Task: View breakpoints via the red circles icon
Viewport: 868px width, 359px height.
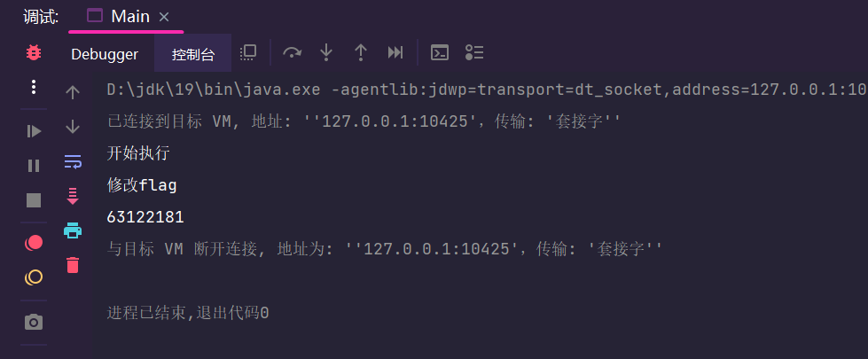Action: click(x=34, y=243)
